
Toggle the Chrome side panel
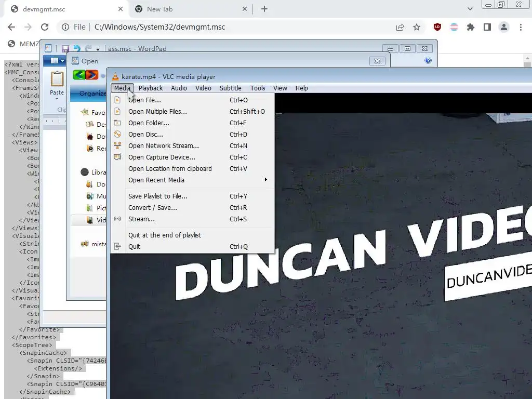click(487, 27)
